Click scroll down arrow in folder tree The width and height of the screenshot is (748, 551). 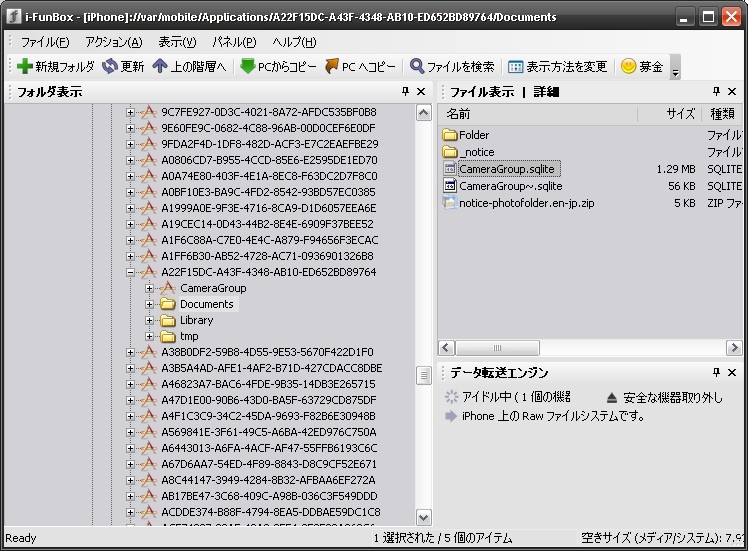tap(424, 517)
